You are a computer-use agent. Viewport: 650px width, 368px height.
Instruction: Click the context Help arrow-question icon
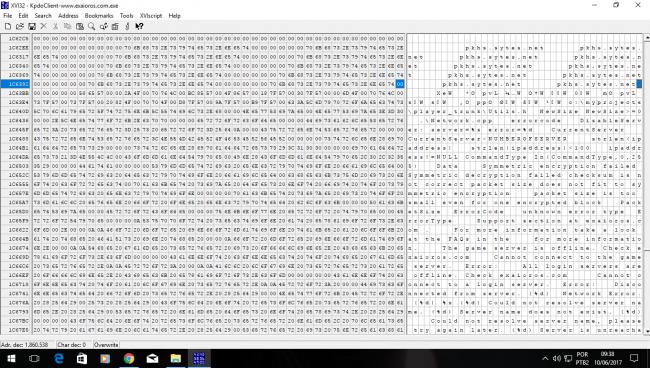tap(139, 27)
